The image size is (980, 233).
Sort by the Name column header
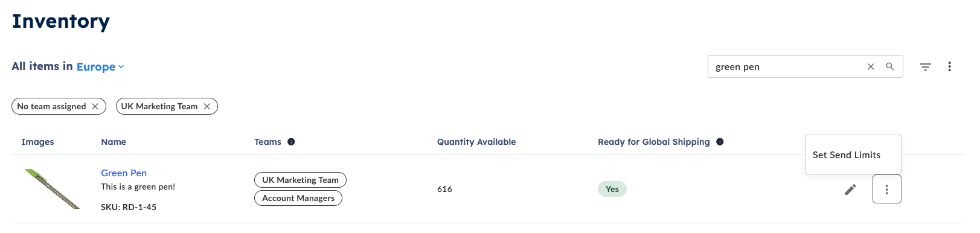(114, 142)
